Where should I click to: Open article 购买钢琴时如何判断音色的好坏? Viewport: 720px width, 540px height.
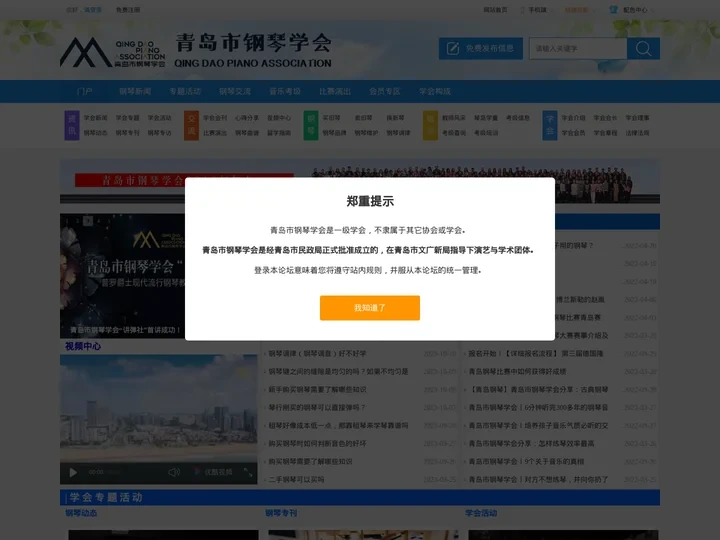317,444
